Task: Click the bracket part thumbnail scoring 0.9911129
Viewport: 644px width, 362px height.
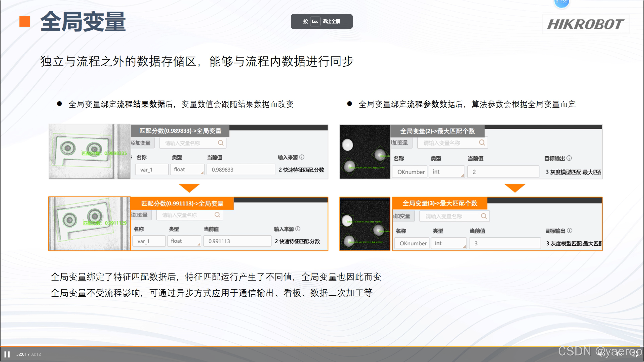Action: click(90, 223)
